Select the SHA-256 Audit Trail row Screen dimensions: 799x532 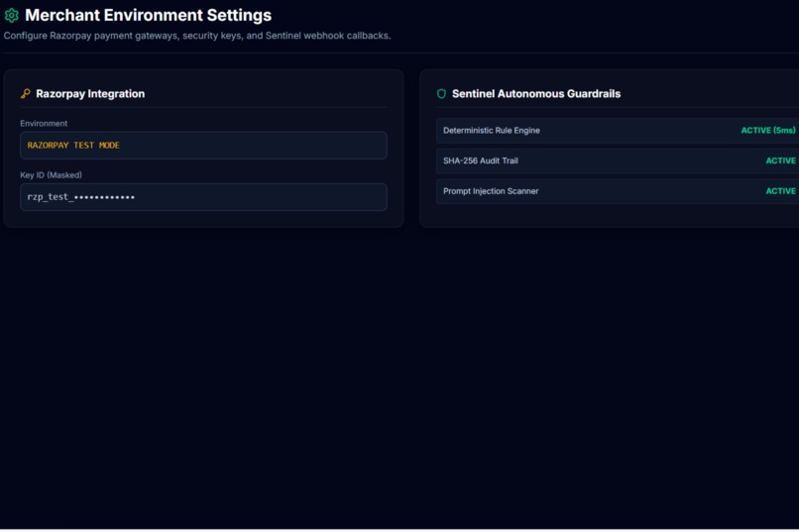tap(618, 160)
